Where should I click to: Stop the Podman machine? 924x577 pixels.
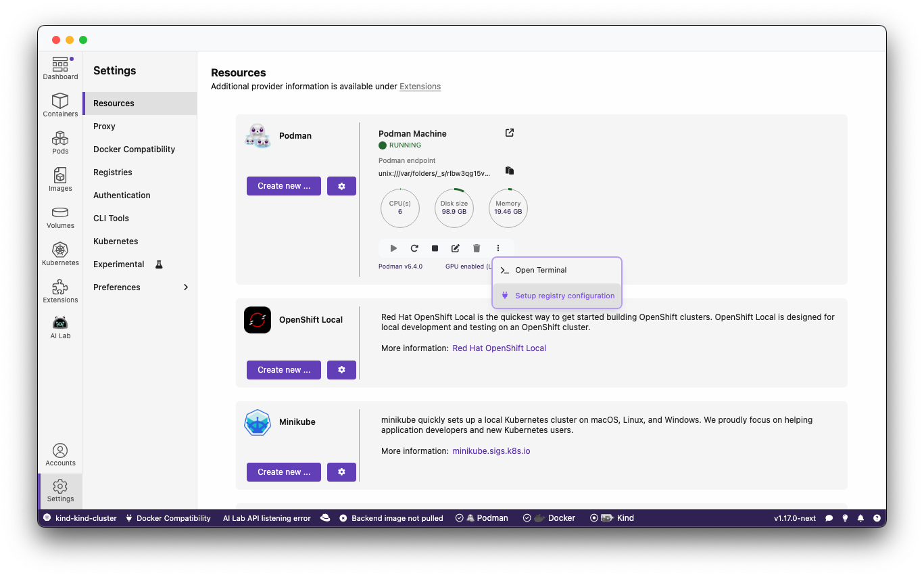pyautogui.click(x=435, y=248)
